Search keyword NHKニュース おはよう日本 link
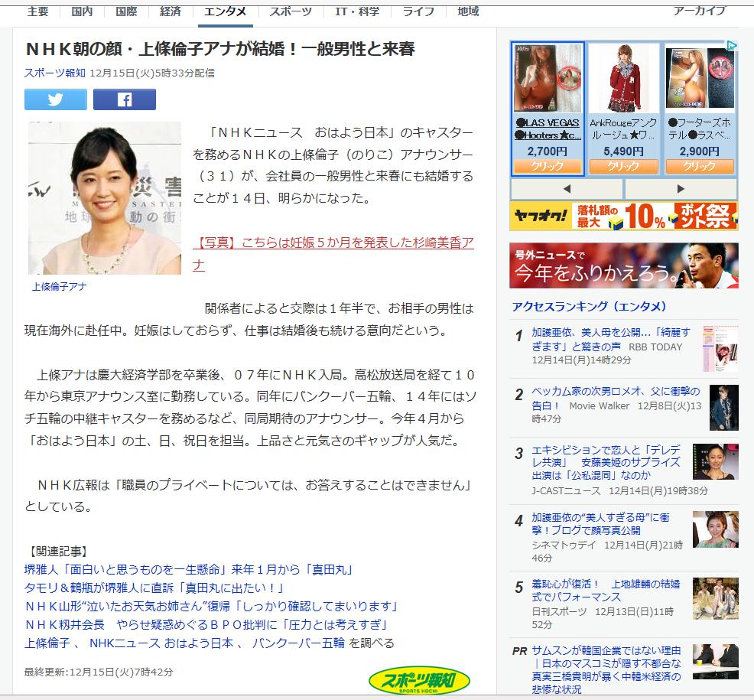The image size is (754, 700). pyautogui.click(x=161, y=643)
